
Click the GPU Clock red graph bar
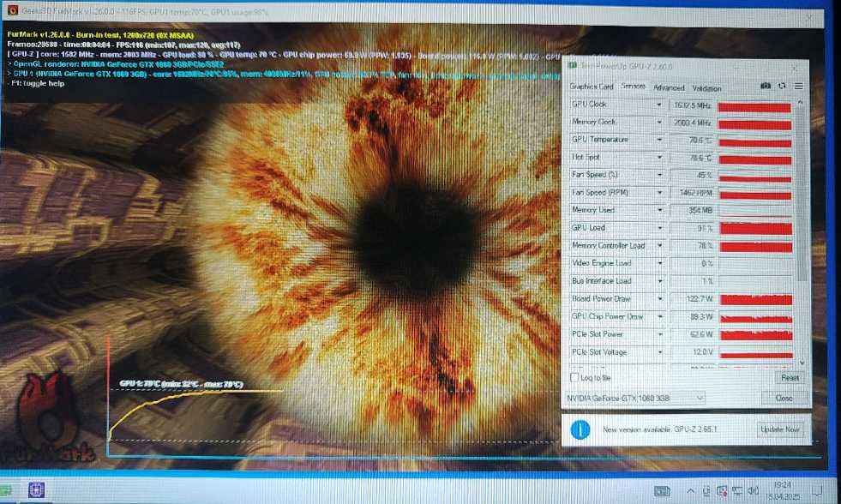[x=754, y=107]
